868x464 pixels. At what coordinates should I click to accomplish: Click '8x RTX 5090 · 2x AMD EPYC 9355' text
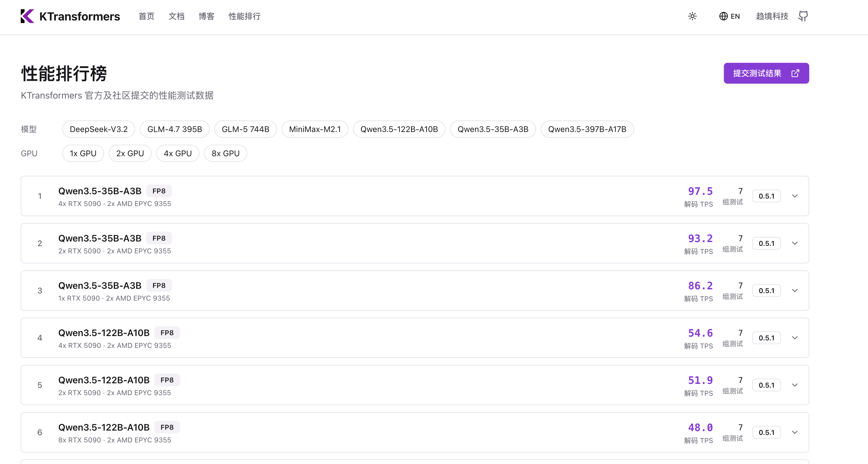click(x=115, y=440)
